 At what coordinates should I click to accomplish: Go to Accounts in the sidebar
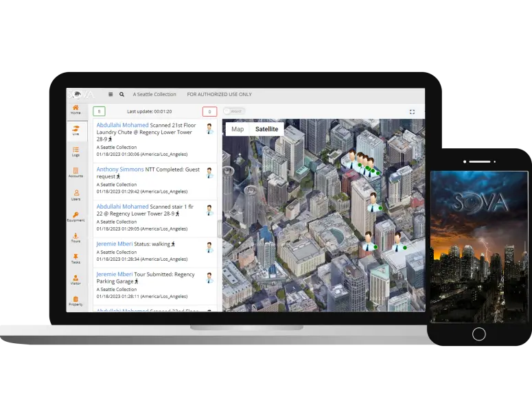[76, 172]
